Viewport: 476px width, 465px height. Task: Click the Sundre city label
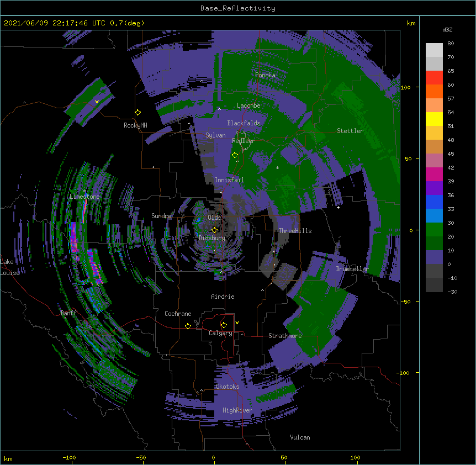coord(161,216)
